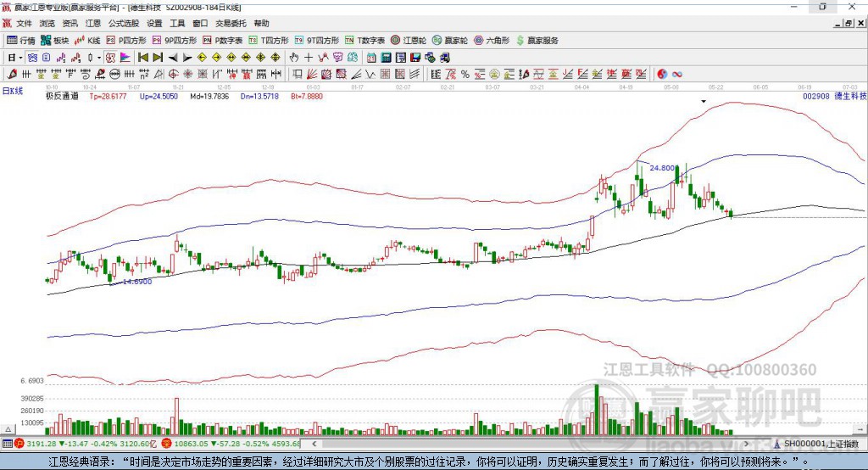Click the red target circle tool
The width and height of the screenshot is (868, 470).
click(173, 74)
